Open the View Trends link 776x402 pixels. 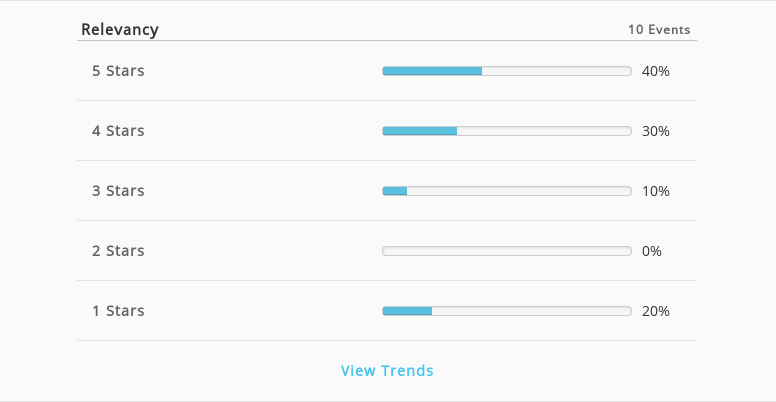(387, 370)
